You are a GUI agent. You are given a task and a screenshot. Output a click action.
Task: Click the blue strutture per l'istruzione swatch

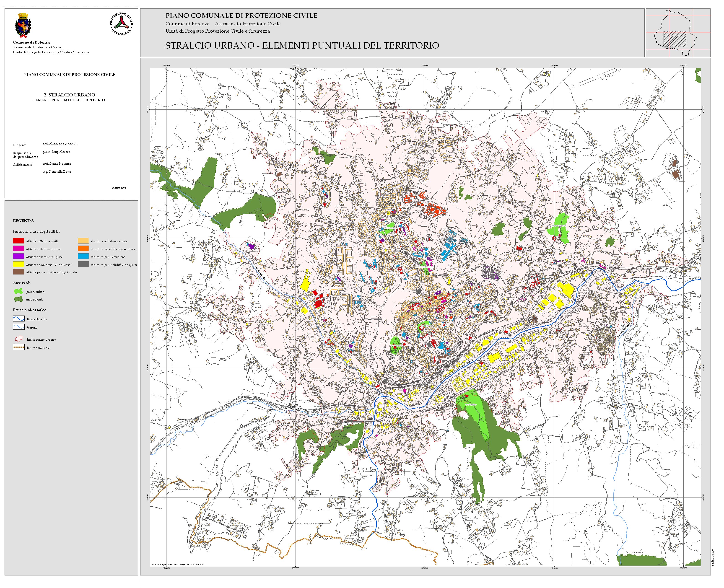point(83,256)
